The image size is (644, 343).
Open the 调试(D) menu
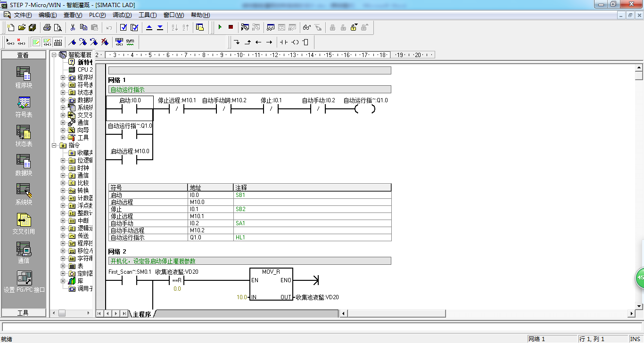[122, 15]
